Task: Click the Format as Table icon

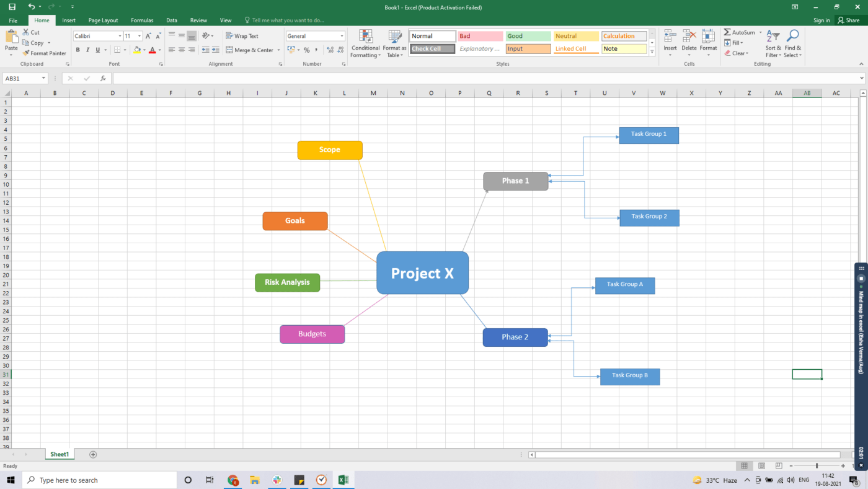Action: point(394,42)
